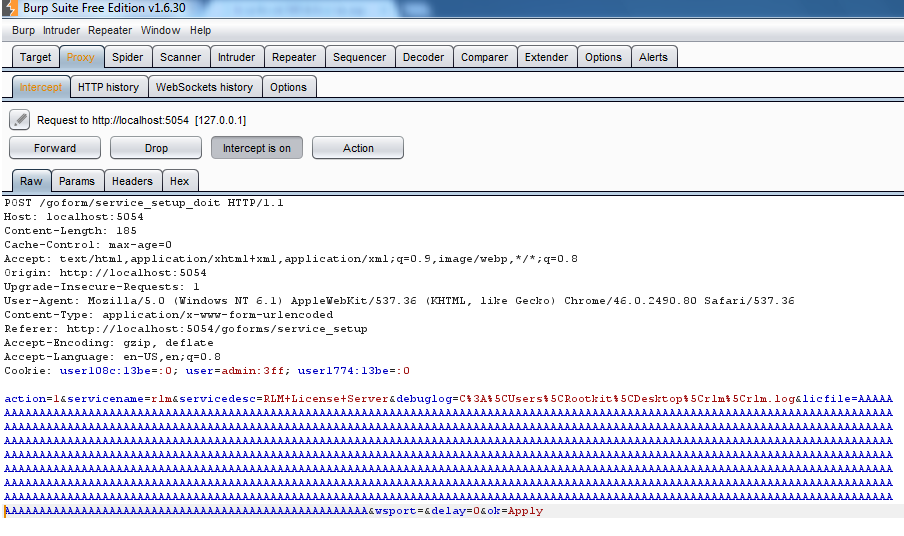This screenshot has width=904, height=536.
Task: Click the Accept-Language: en-US line
Action: (x=112, y=357)
